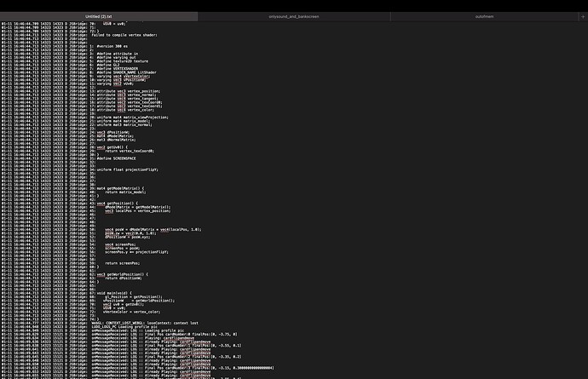The image size is (588, 379).
Task: Switch to the Untitled (2).txt tab
Action: click(99, 16)
